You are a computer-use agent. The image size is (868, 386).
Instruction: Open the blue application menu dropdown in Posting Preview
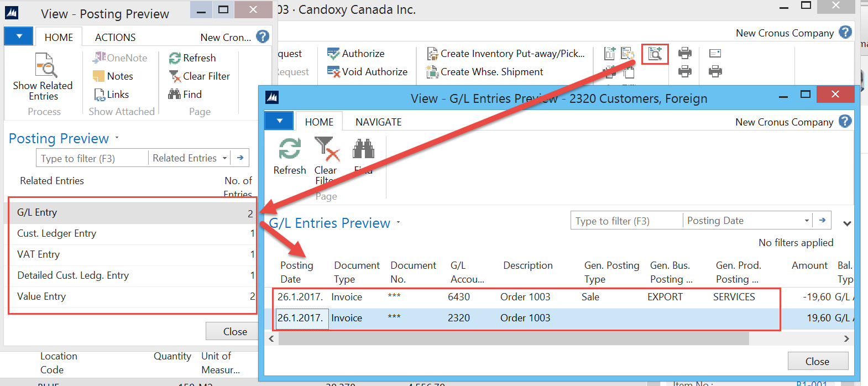point(19,36)
